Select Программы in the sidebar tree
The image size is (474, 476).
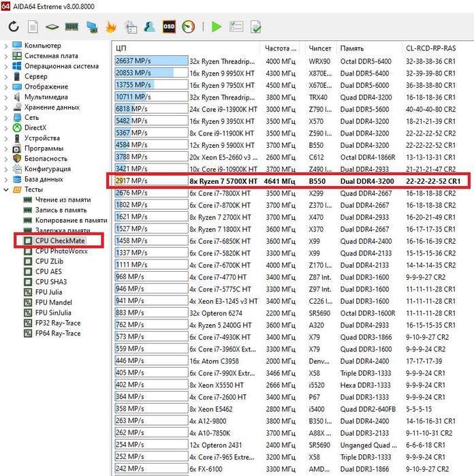[x=44, y=148]
